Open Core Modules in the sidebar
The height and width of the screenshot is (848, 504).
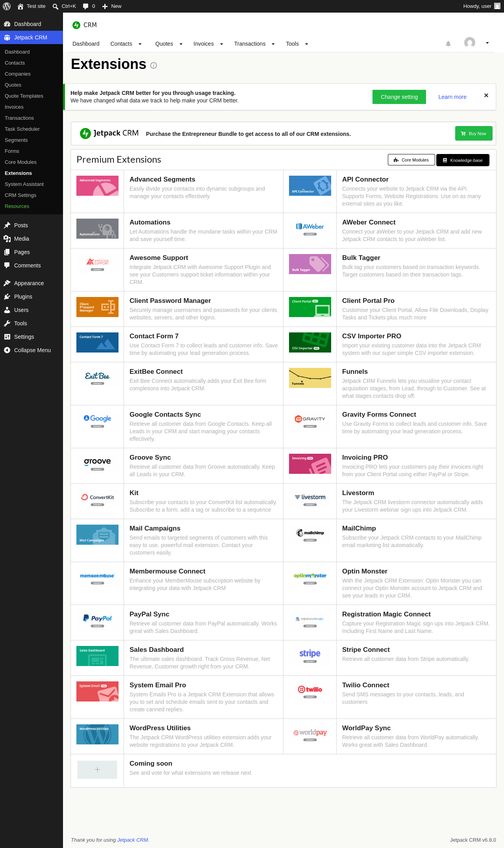(x=20, y=162)
